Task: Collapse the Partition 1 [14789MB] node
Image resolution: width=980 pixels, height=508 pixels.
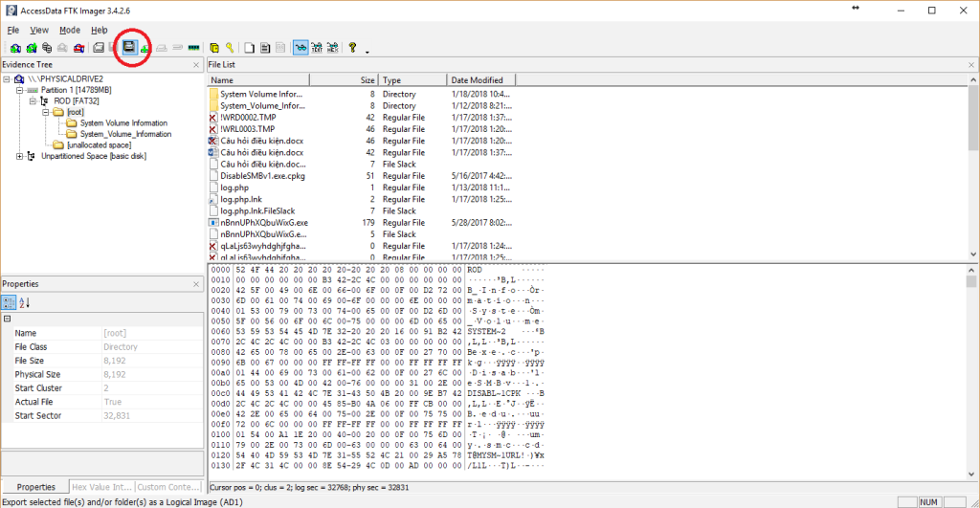Action: coord(19,91)
